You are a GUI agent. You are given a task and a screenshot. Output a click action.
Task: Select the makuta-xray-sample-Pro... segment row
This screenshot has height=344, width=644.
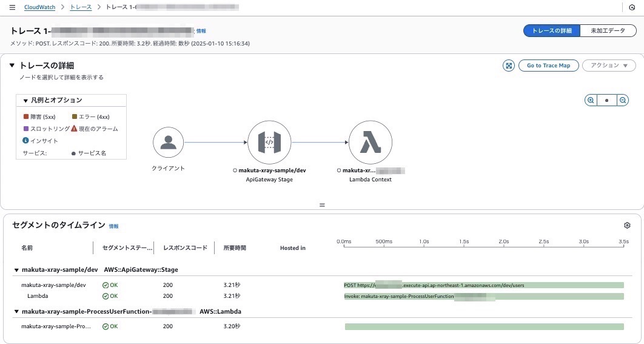(323, 326)
